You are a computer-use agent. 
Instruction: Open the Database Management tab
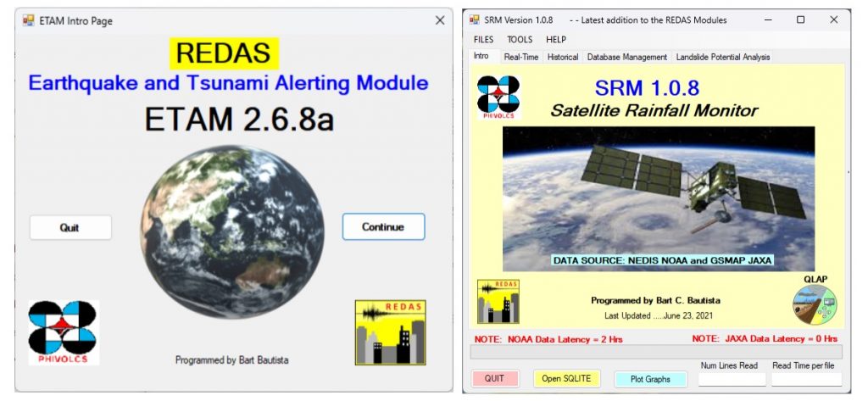click(x=626, y=57)
